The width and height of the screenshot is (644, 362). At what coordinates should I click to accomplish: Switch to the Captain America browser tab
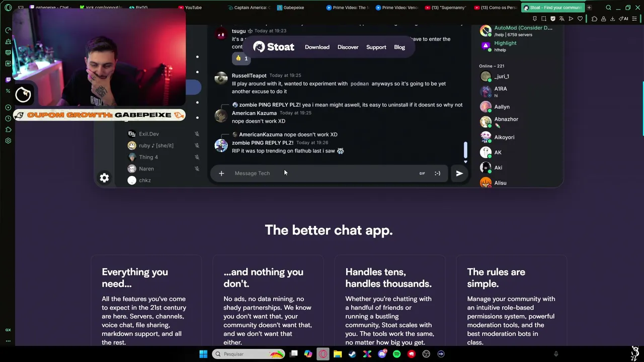249,8
